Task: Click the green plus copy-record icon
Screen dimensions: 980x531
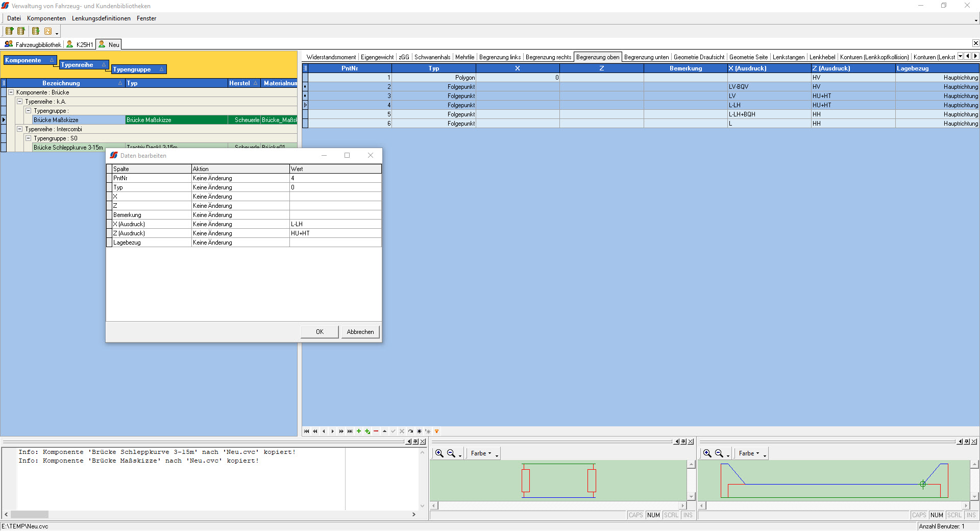Action: tap(367, 431)
